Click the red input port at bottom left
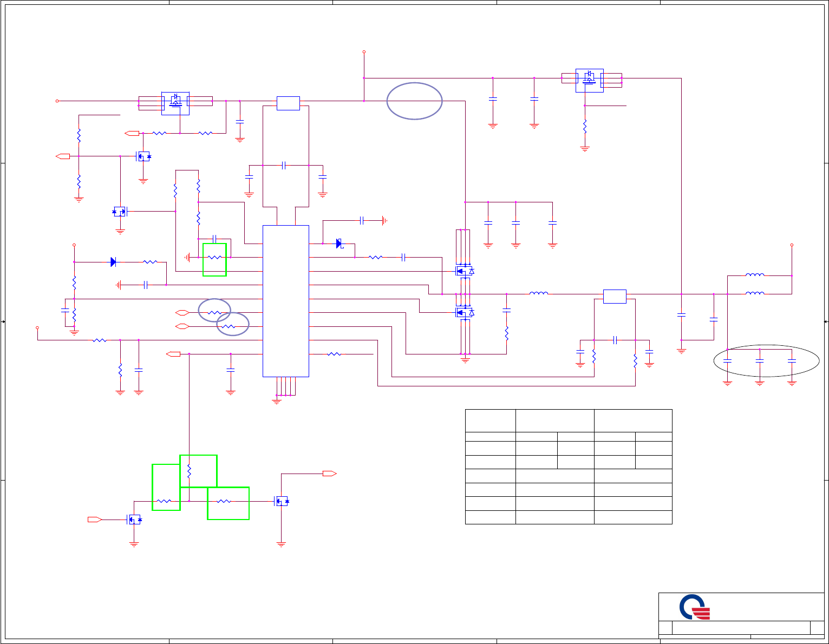Screen dimensions: 829x644 (95, 520)
